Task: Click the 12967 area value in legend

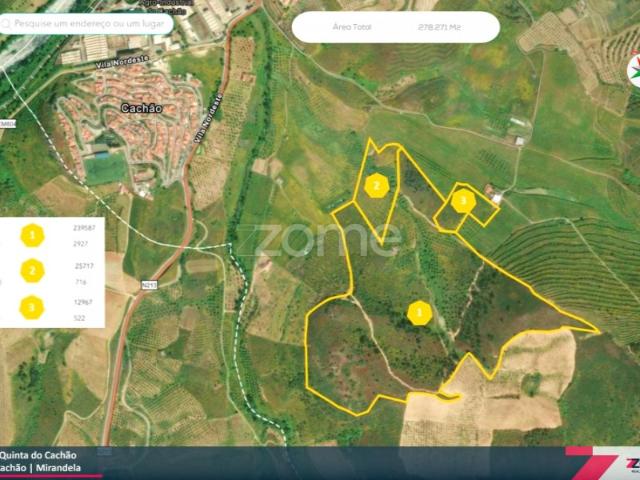Action: click(x=84, y=302)
